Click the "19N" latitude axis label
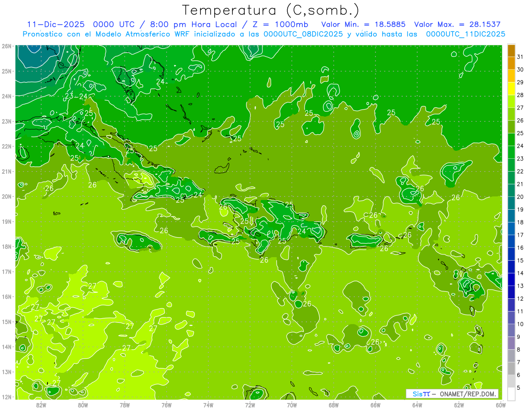This screenshot has height=411, width=532. coord(6,221)
